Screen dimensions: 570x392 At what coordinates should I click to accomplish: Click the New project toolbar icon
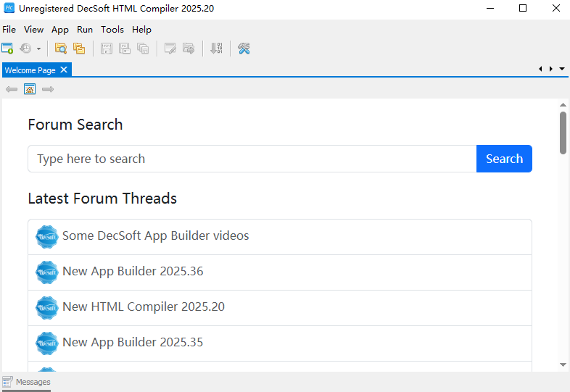[7, 49]
